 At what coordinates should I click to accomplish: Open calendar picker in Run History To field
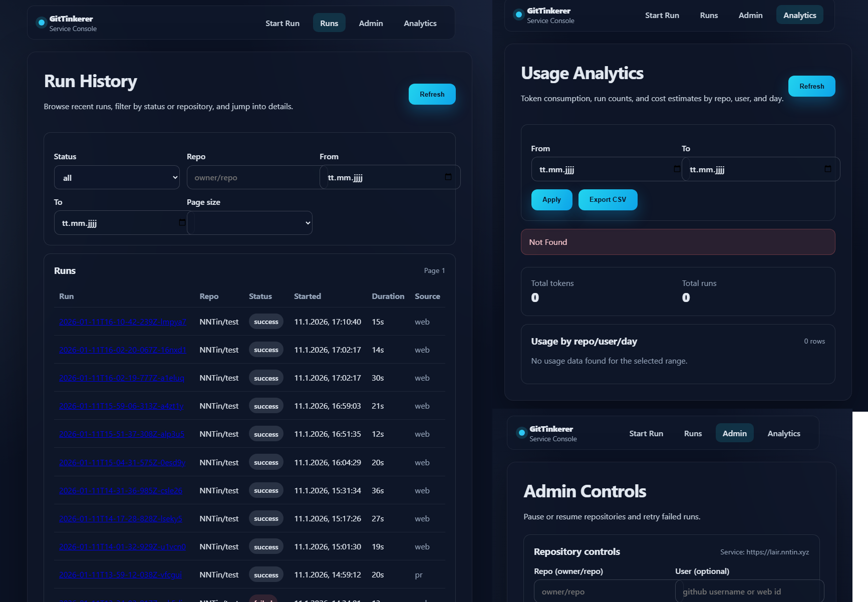(182, 223)
